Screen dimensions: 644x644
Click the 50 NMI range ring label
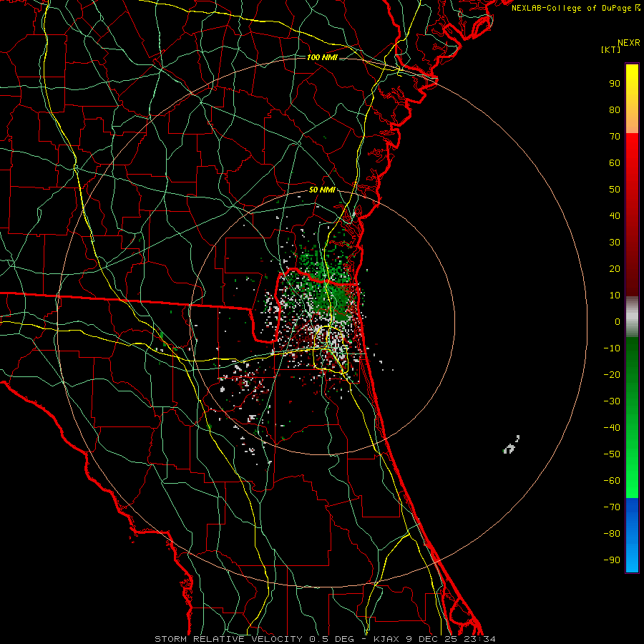point(322,190)
